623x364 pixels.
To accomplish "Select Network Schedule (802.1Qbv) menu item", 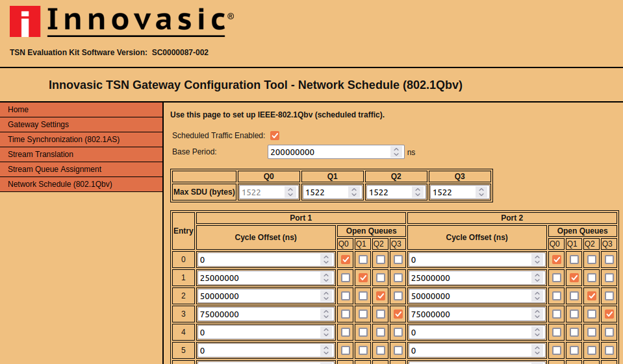I will click(x=81, y=184).
